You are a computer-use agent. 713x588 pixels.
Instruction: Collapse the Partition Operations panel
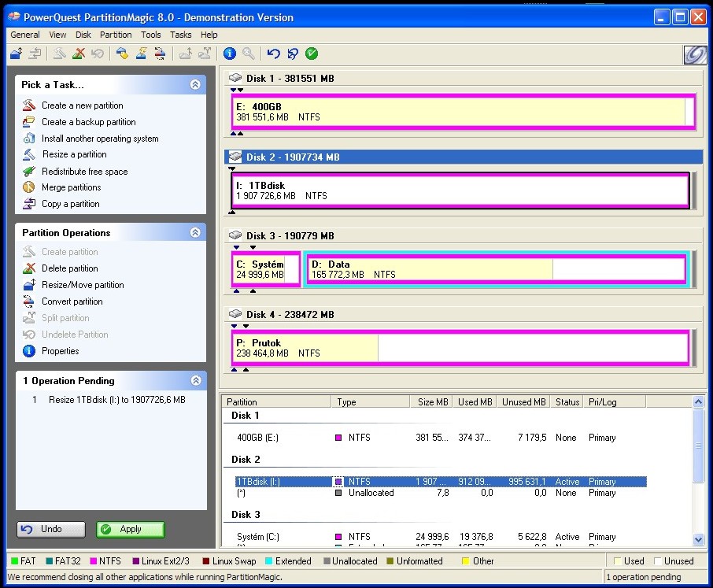[x=195, y=233]
